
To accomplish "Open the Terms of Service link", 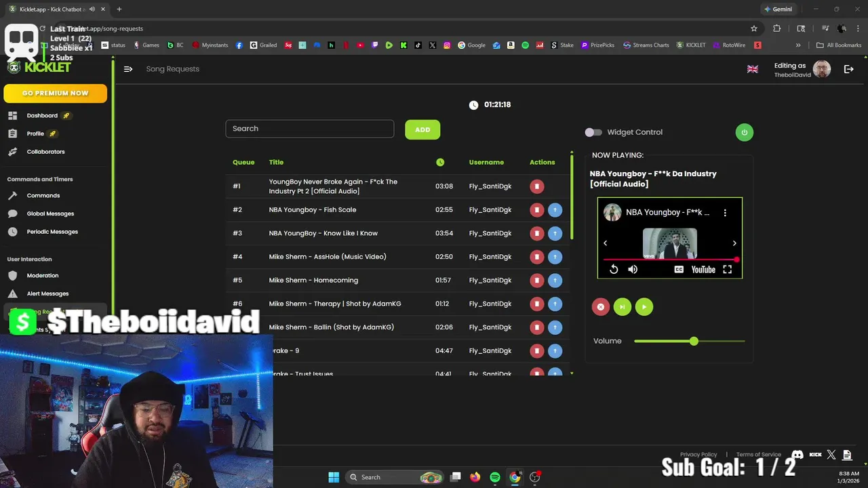I will click(759, 455).
